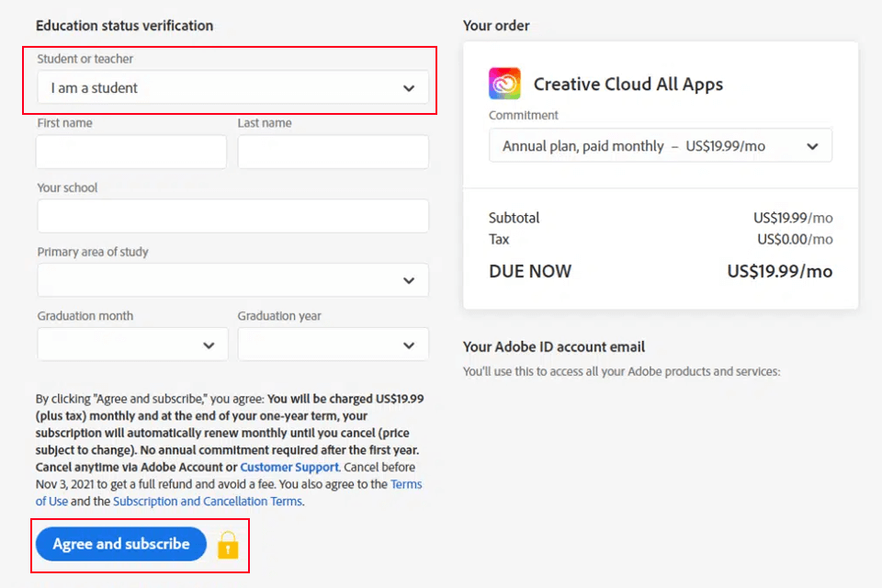Open the Graduation year dropdown
This screenshot has width=882, height=588.
(x=333, y=345)
